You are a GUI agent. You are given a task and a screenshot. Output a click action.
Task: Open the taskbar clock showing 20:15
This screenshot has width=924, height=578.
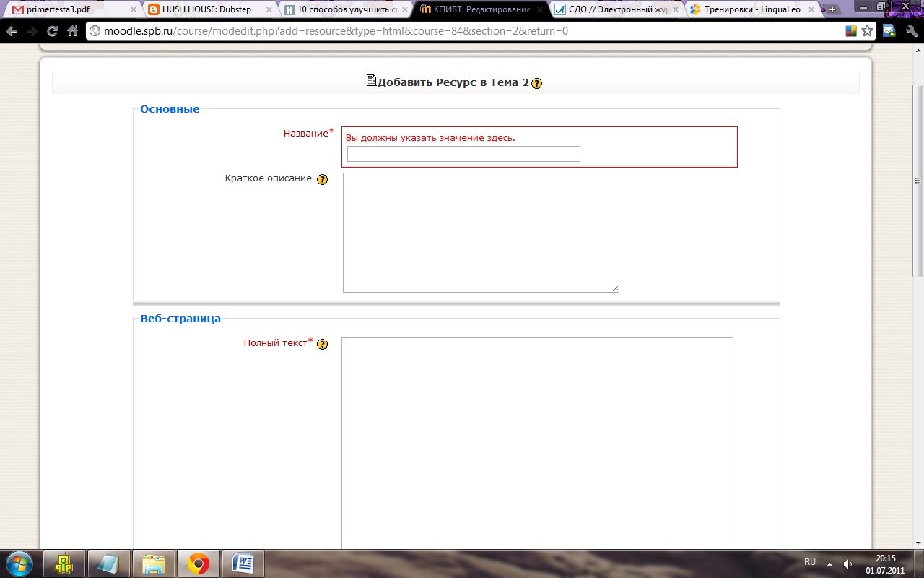[x=885, y=564]
